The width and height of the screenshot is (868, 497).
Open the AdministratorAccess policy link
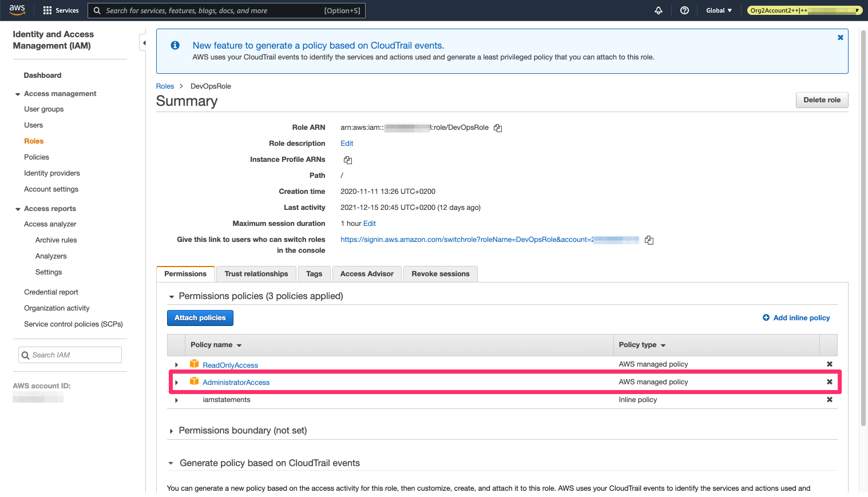click(236, 383)
